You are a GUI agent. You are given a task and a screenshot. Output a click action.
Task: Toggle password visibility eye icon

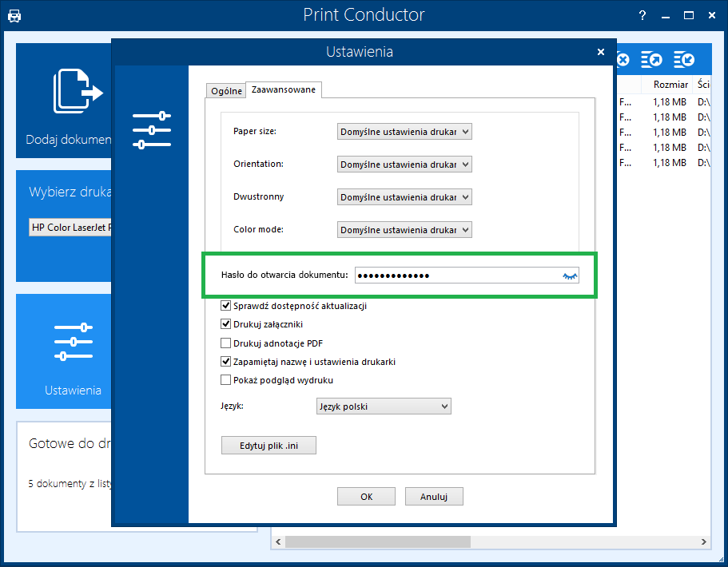(570, 276)
